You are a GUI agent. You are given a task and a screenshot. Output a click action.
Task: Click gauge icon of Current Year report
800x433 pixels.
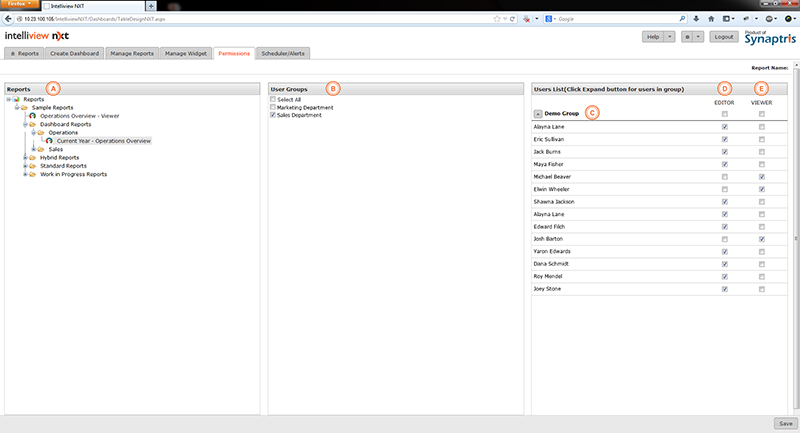49,141
